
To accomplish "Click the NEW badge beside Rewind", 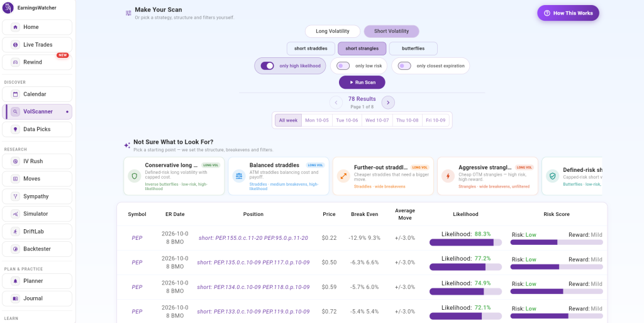I will pyautogui.click(x=63, y=55).
